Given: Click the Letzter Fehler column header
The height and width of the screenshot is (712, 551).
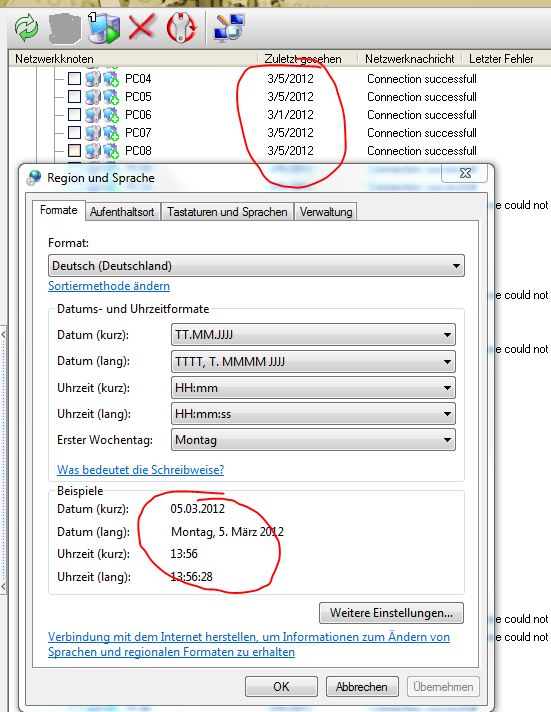Looking at the screenshot, I should pyautogui.click(x=501, y=59).
